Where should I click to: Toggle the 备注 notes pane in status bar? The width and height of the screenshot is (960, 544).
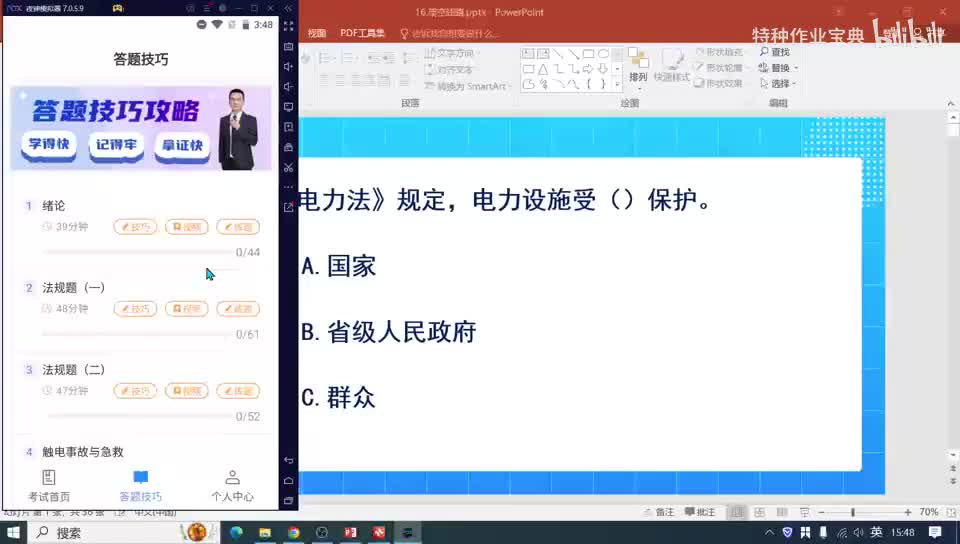click(x=658, y=512)
